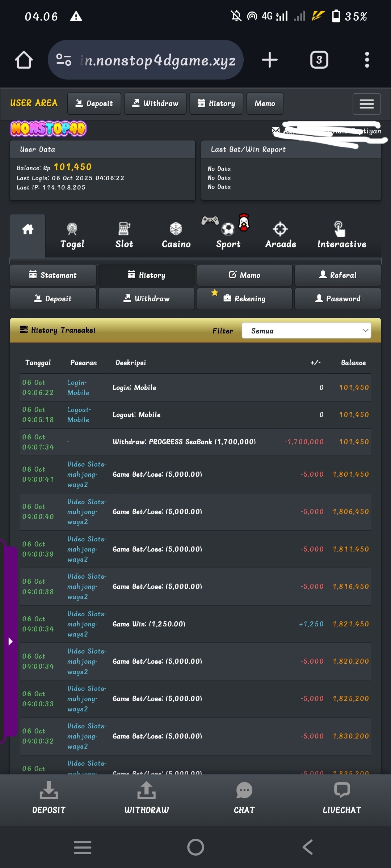This screenshot has height=868, width=391.
Task: Expand the hamburger navigation menu
Action: tap(366, 104)
